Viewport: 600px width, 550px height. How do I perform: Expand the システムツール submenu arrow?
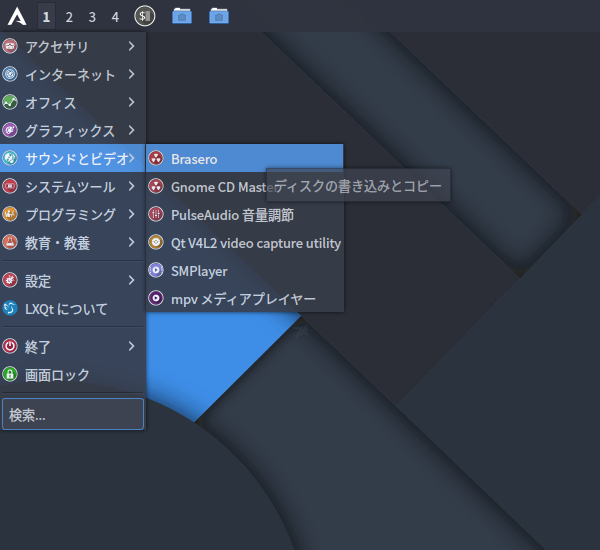pyautogui.click(x=132, y=186)
